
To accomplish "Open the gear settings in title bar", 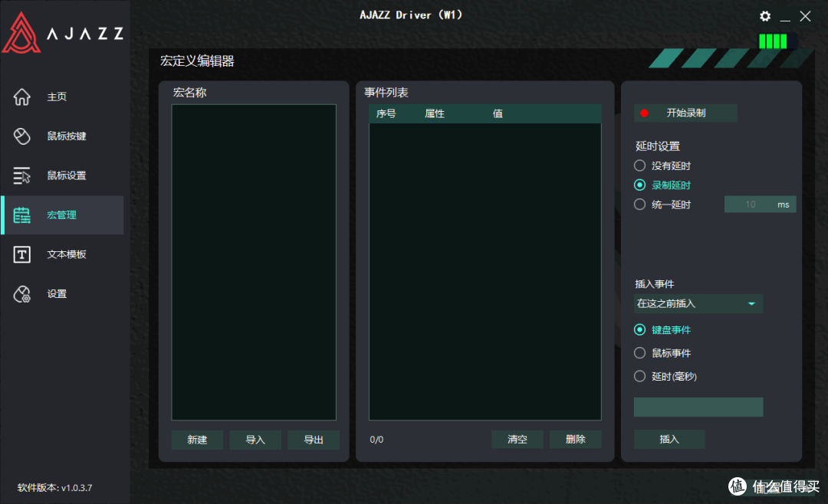I will (x=764, y=16).
